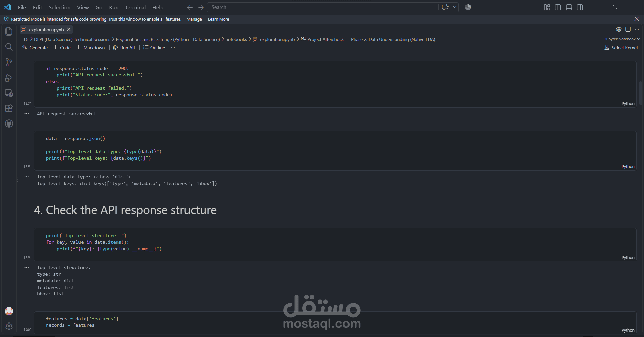
Task: Add a Code cell
Action: [x=62, y=48]
